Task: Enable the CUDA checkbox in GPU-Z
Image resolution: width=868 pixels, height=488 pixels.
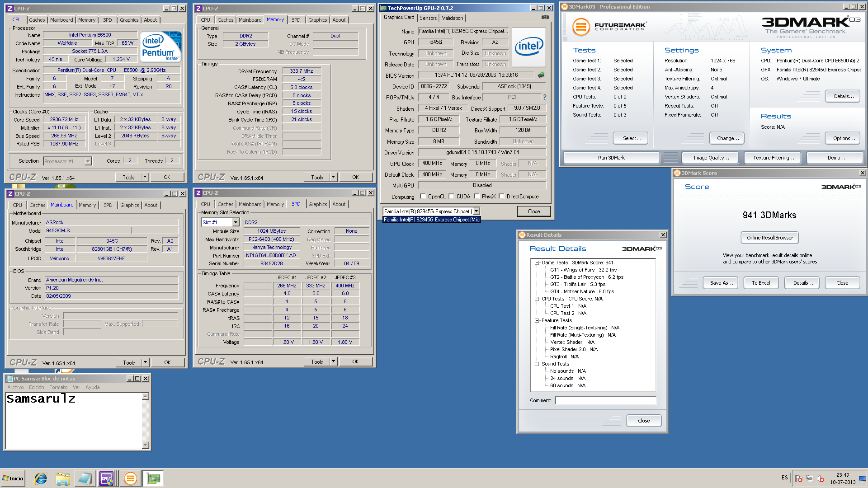Action: (x=451, y=197)
